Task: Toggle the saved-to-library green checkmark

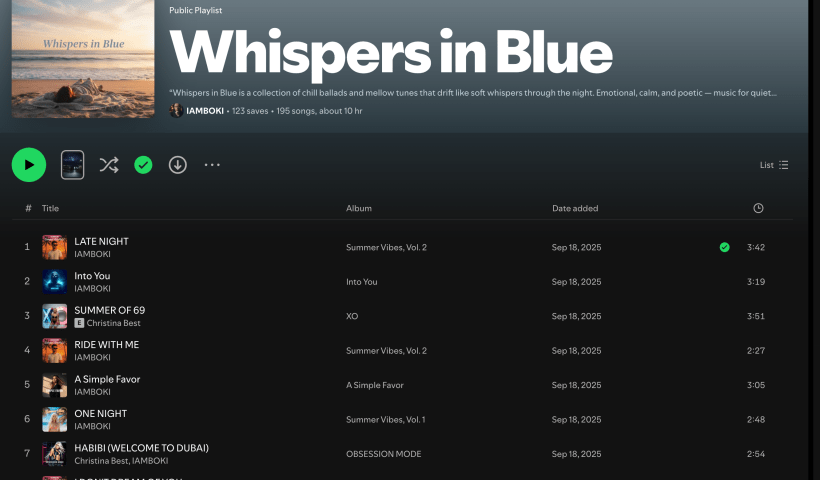Action: pos(143,165)
